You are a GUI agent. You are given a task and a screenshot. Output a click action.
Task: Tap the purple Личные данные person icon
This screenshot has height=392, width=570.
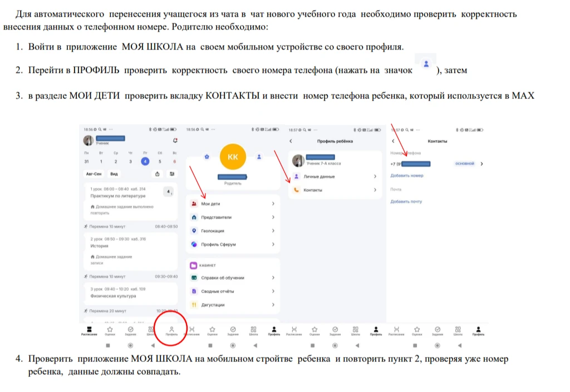297,176
